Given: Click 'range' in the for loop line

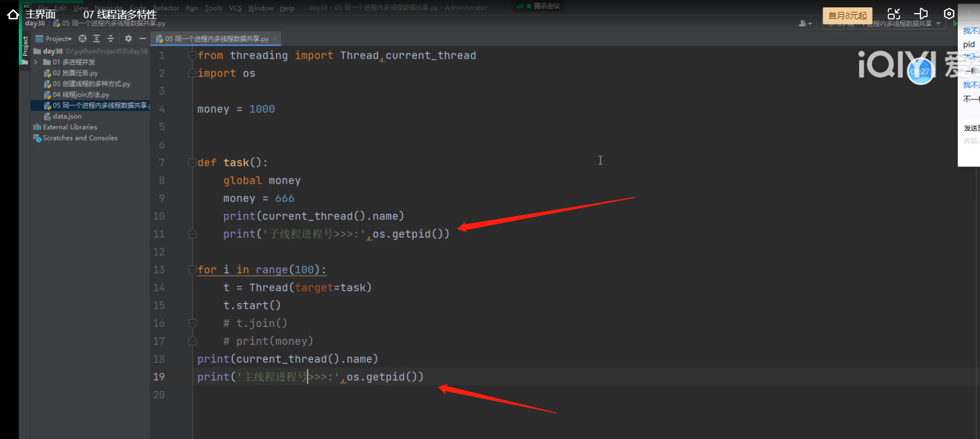Looking at the screenshot, I should pyautogui.click(x=272, y=270).
